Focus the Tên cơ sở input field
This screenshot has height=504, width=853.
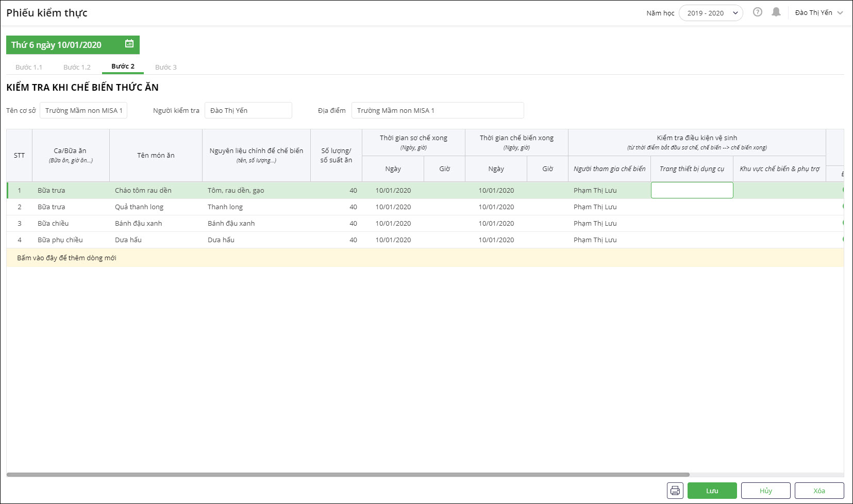(x=83, y=110)
